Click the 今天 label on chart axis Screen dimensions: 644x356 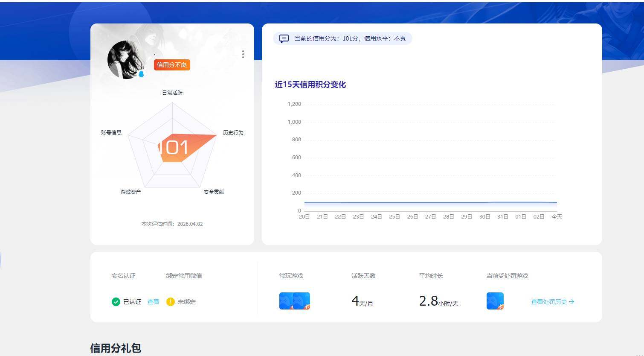[x=557, y=217]
